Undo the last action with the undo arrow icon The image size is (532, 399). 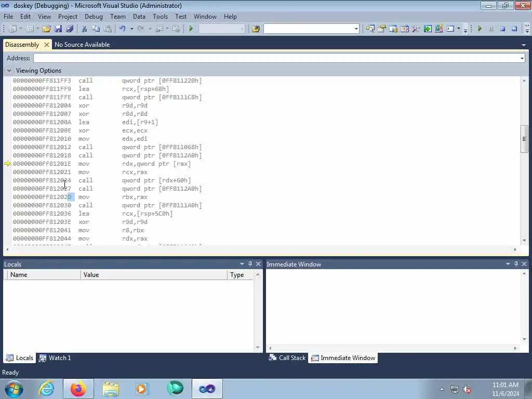tap(123, 29)
